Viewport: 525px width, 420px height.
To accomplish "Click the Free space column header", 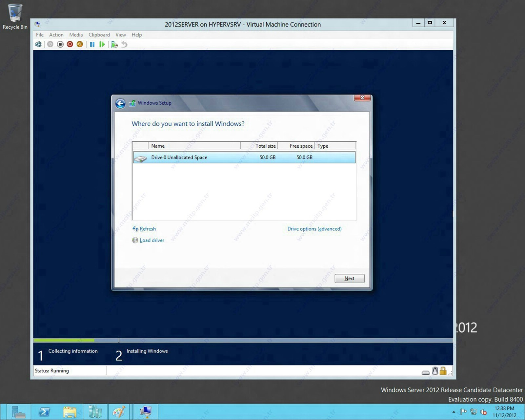I will point(296,146).
